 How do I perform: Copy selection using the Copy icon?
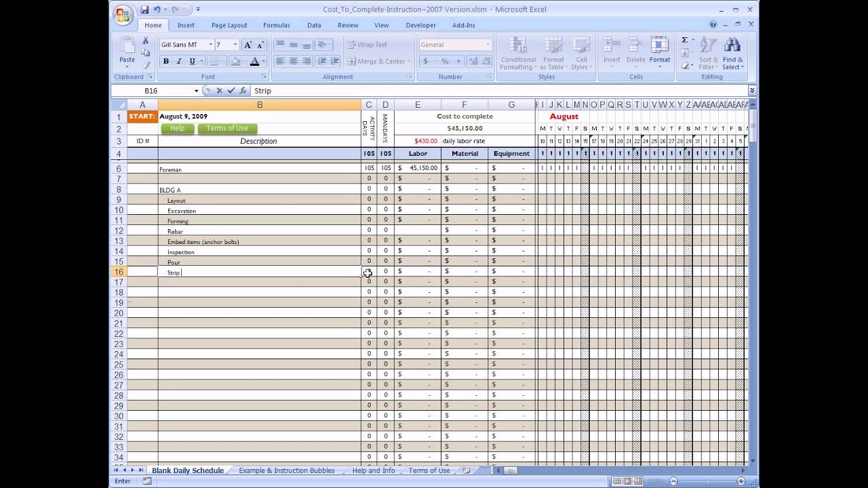point(145,52)
